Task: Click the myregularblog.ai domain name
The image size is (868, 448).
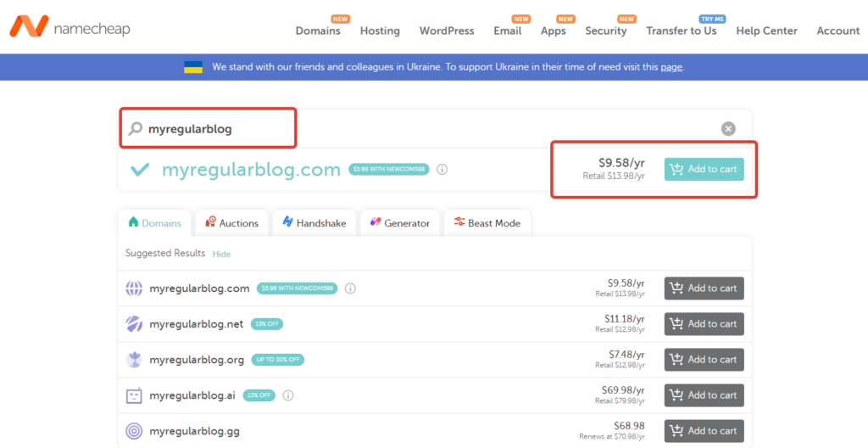Action: [x=192, y=395]
